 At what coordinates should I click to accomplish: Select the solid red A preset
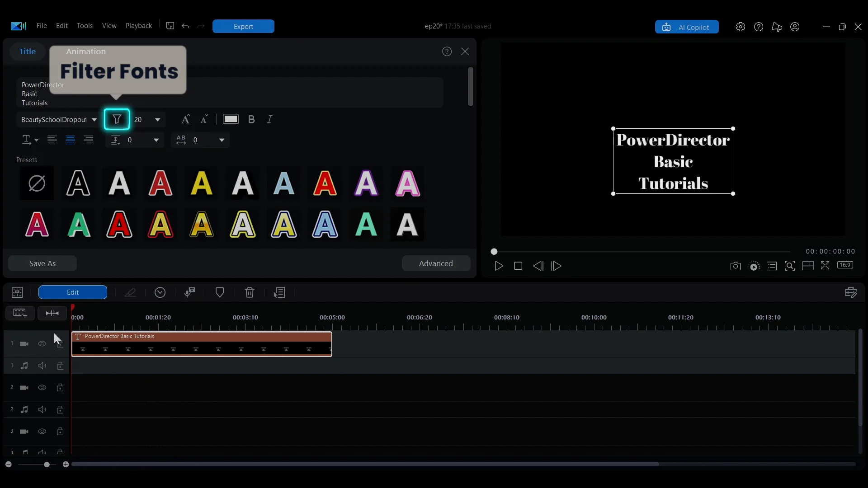[x=160, y=183]
